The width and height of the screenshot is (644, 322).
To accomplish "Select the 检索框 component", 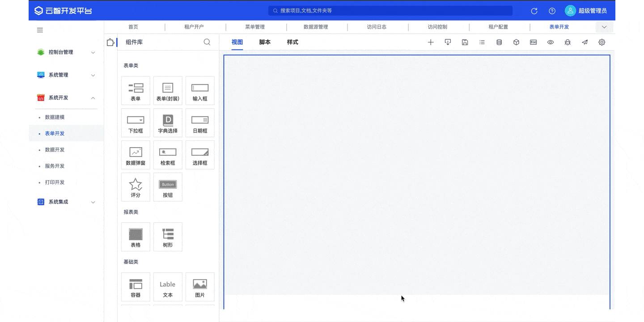I will point(168,155).
